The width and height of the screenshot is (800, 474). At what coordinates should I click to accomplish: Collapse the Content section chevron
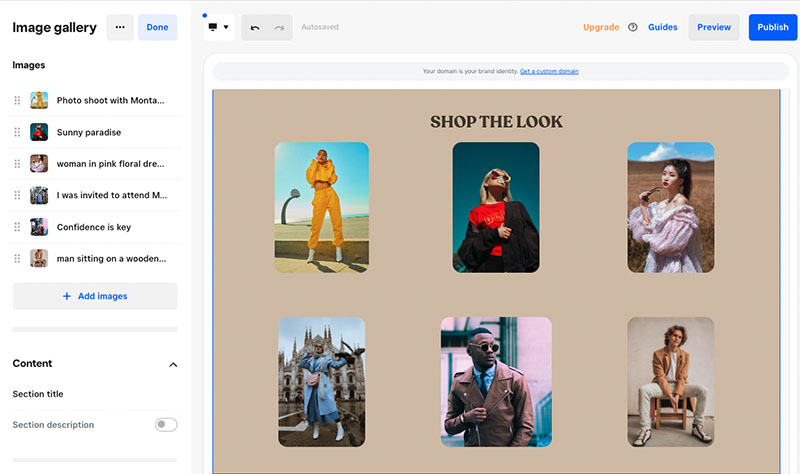coord(173,364)
